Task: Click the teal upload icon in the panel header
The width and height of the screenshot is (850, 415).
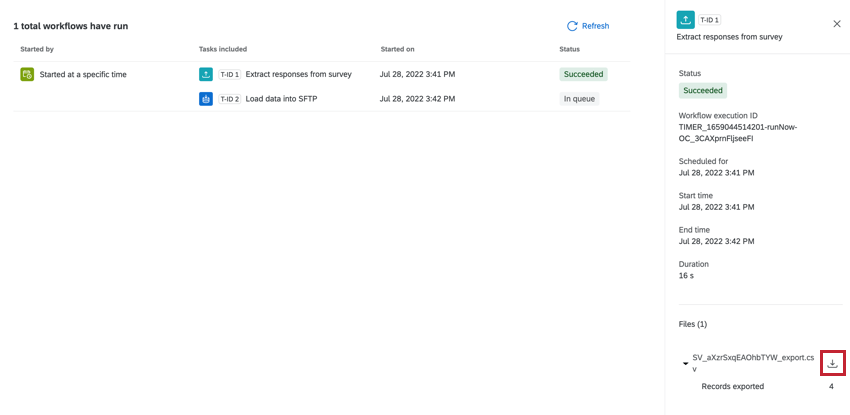Action: [685, 20]
